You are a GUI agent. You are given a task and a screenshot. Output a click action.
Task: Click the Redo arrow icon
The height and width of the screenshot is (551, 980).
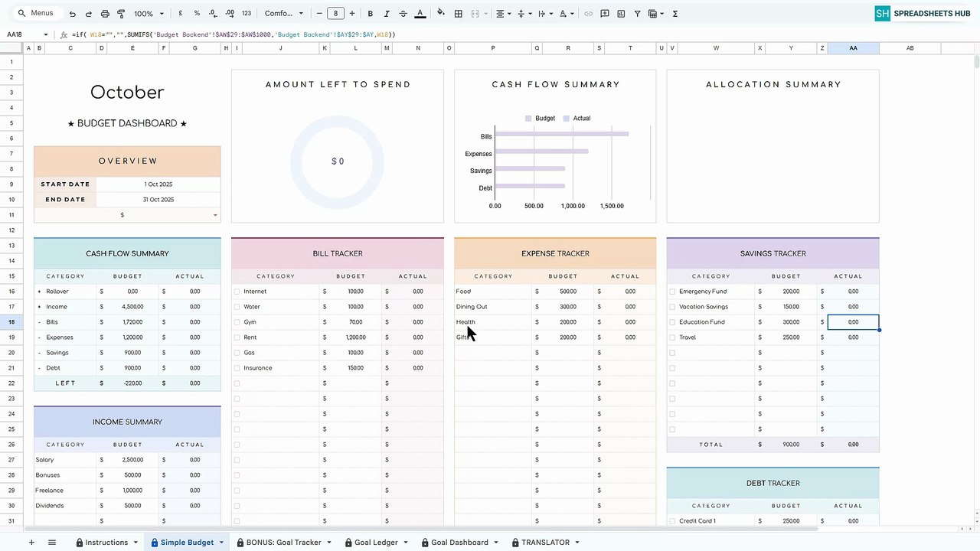pyautogui.click(x=88, y=14)
